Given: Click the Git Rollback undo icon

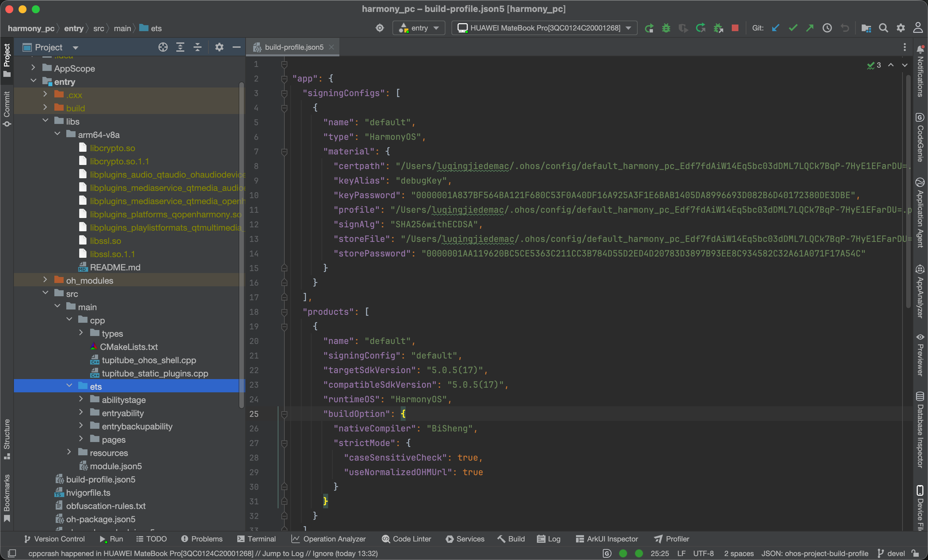Looking at the screenshot, I should [x=845, y=28].
